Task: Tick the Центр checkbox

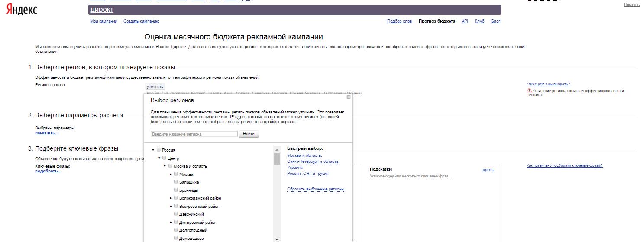Action: [164, 158]
